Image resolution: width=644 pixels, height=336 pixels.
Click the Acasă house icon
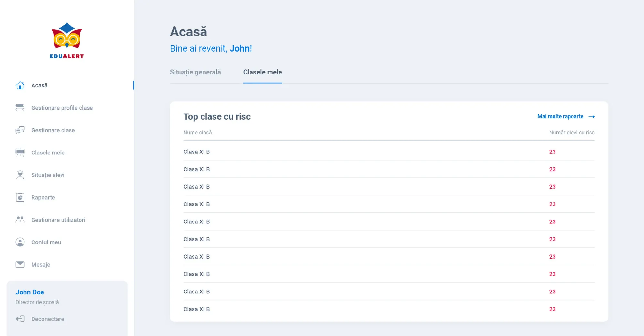click(20, 85)
